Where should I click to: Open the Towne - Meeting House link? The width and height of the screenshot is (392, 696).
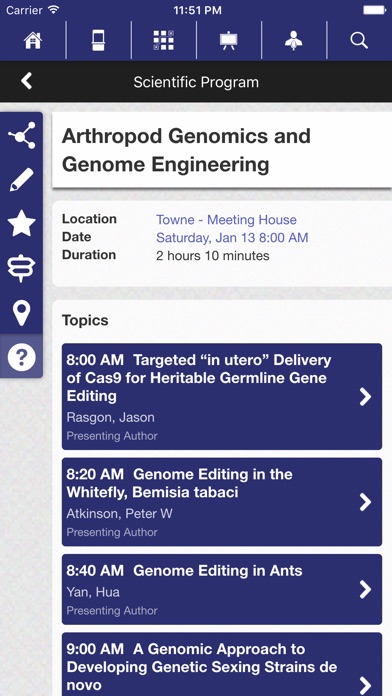[226, 219]
